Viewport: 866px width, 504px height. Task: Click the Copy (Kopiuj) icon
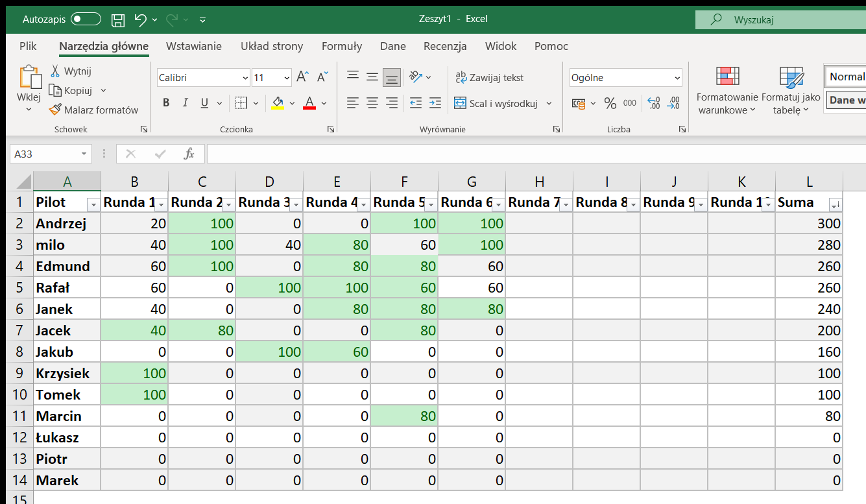[x=55, y=90]
